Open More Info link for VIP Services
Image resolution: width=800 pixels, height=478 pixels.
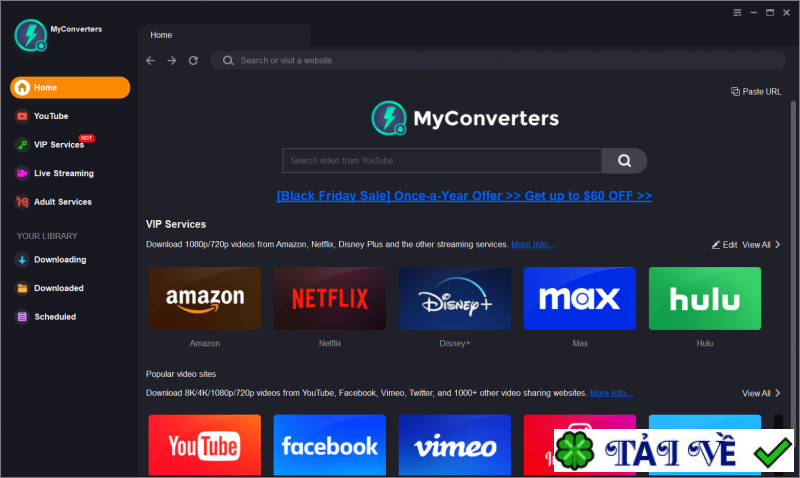(533, 244)
